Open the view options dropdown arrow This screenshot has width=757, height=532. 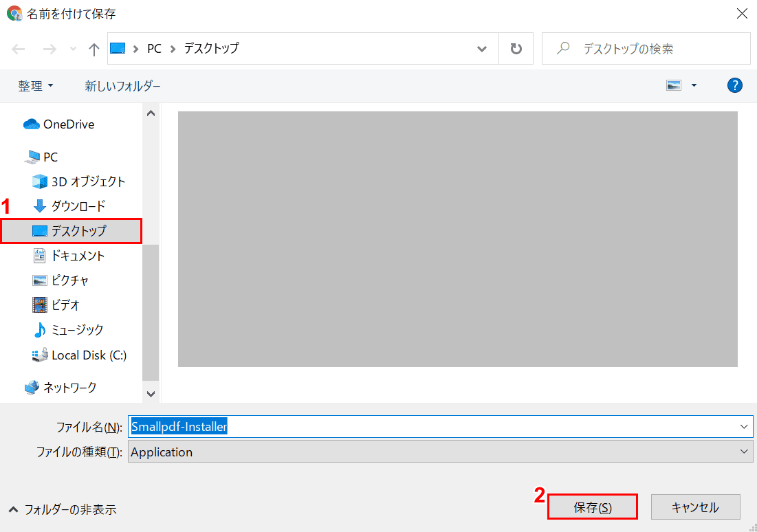pos(694,85)
